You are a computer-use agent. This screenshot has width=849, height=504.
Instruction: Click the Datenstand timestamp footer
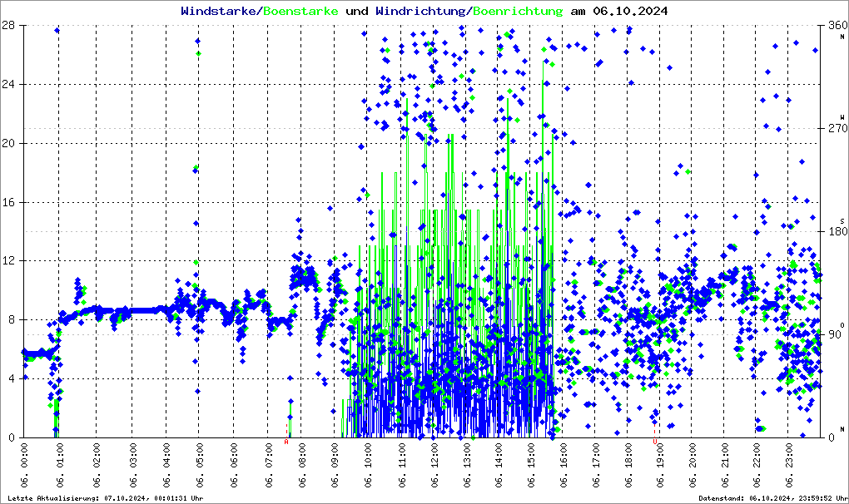pyautogui.click(x=772, y=498)
